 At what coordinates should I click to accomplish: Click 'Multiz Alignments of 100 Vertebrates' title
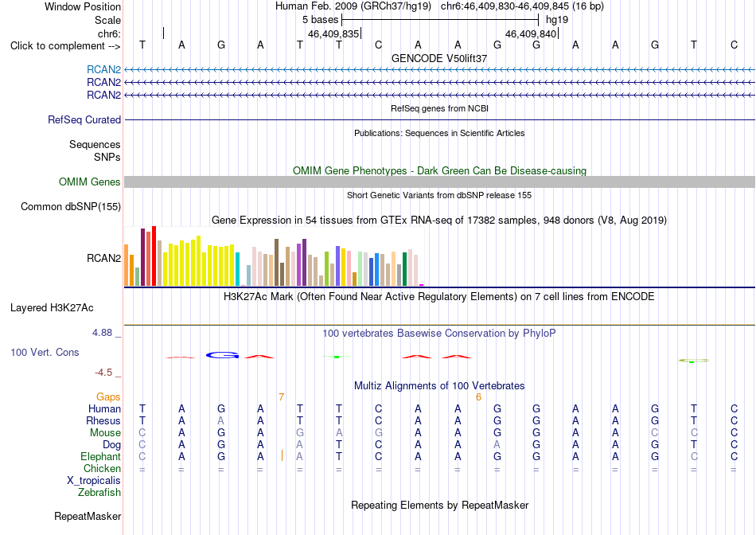[x=439, y=385]
